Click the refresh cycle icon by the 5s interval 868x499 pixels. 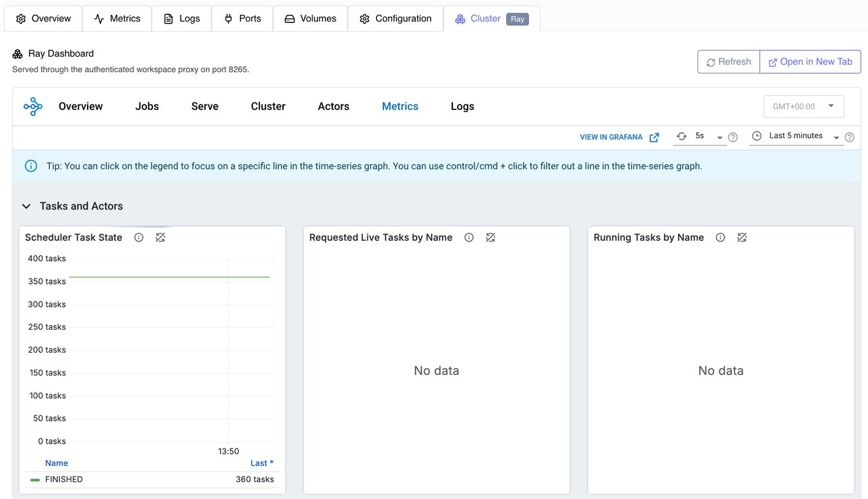pyautogui.click(x=682, y=136)
